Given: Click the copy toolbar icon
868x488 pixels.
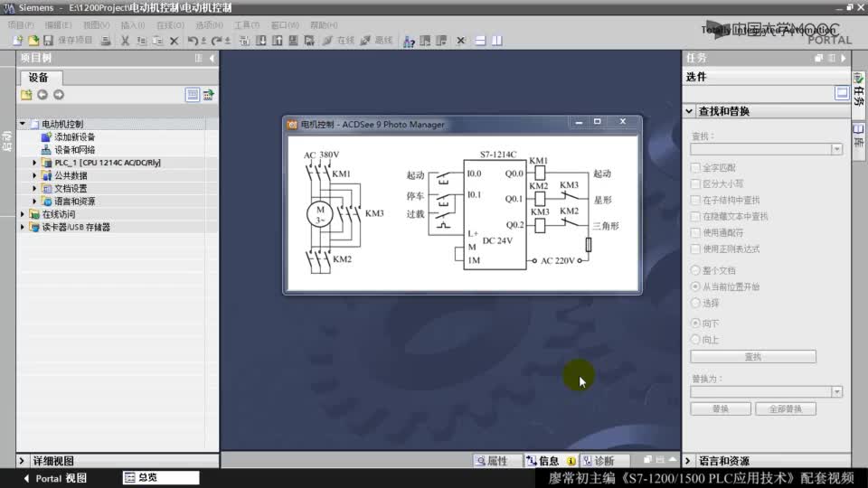Looking at the screenshot, I should click(141, 41).
